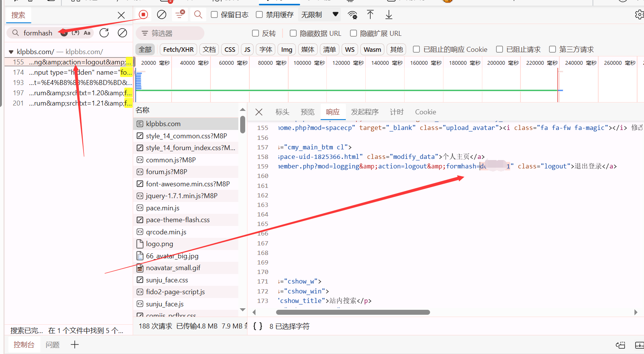
Task: Click the document icon beside klpbbs.com request
Action: tap(140, 124)
